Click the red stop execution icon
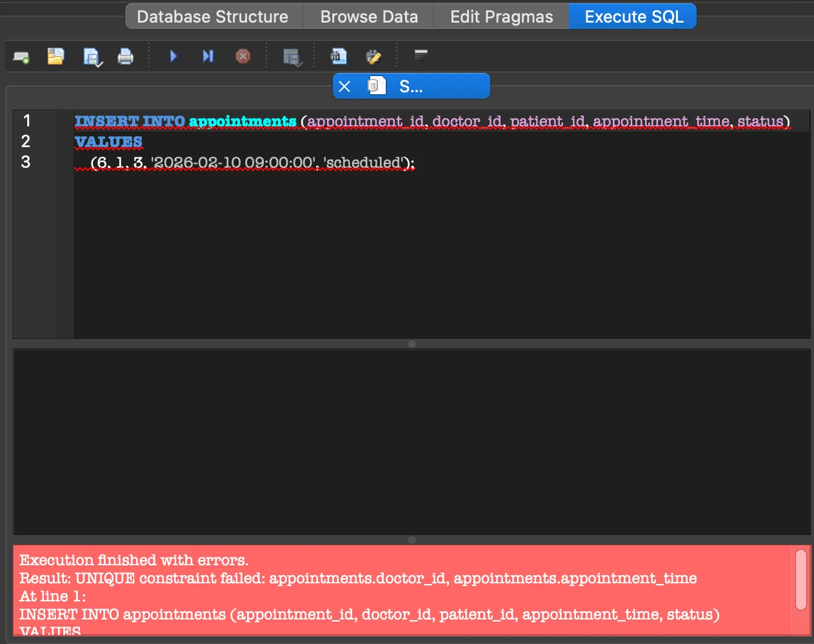The height and width of the screenshot is (644, 814). (x=243, y=57)
